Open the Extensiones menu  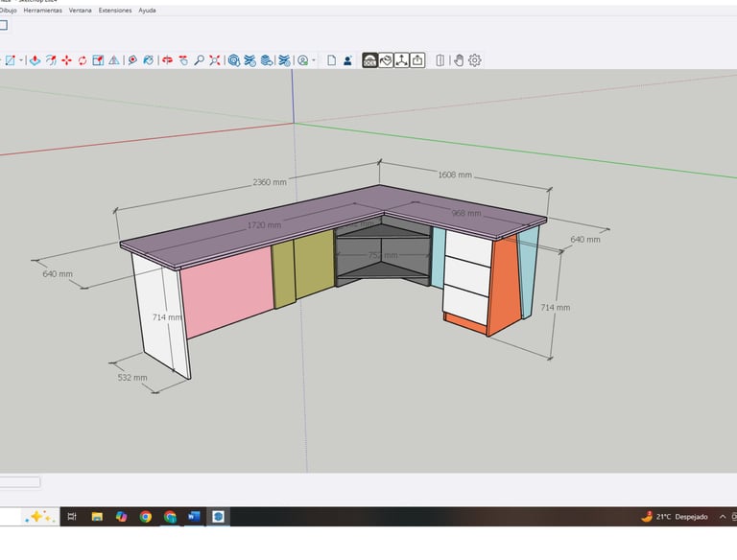point(115,11)
